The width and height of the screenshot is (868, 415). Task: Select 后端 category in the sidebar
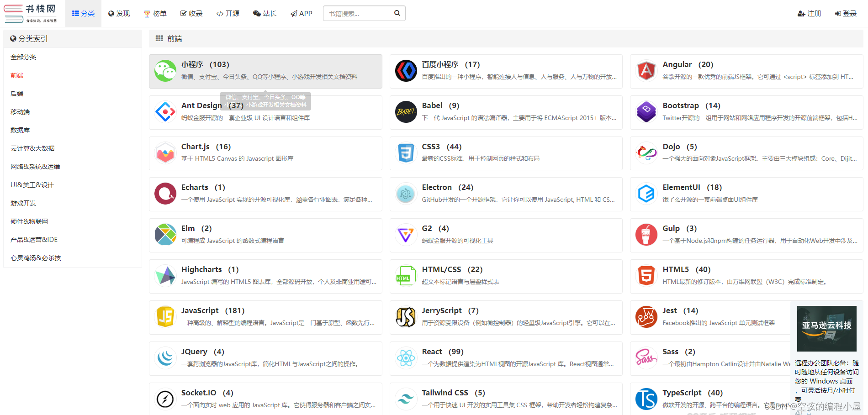17,94
